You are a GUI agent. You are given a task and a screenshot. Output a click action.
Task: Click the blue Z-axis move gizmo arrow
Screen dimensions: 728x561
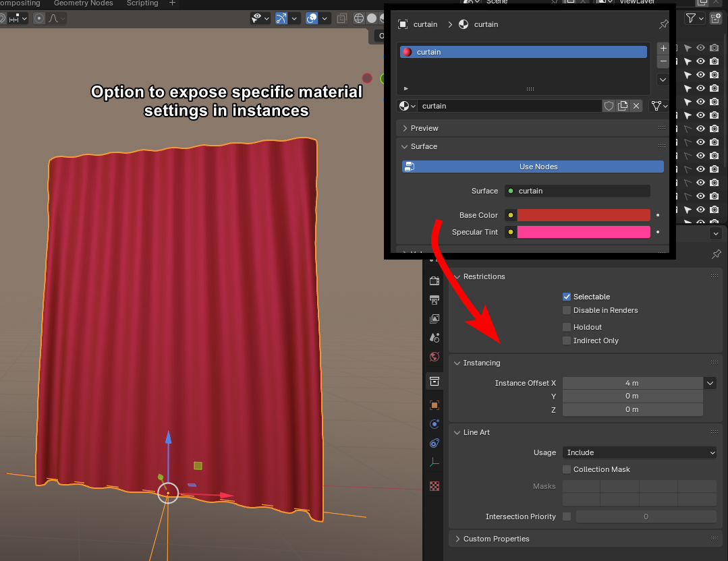[169, 437]
